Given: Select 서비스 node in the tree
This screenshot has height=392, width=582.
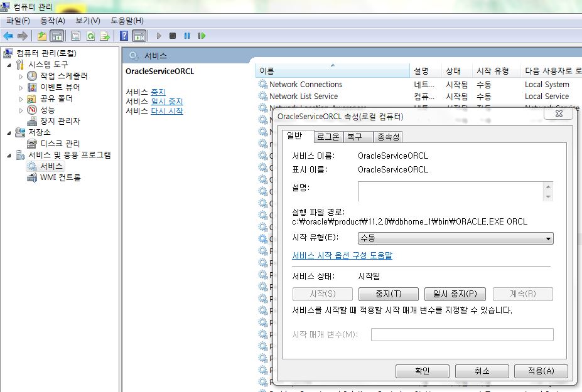Looking at the screenshot, I should tap(51, 166).
